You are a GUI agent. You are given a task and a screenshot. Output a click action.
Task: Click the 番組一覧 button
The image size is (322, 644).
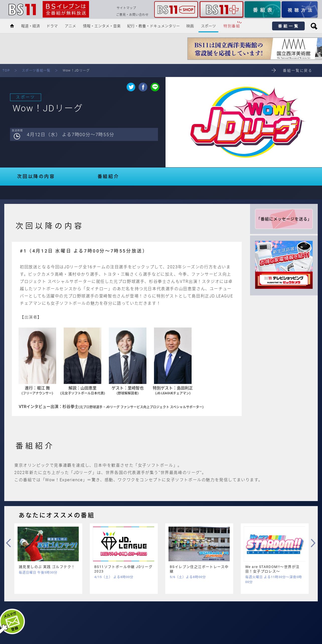pos(288,26)
